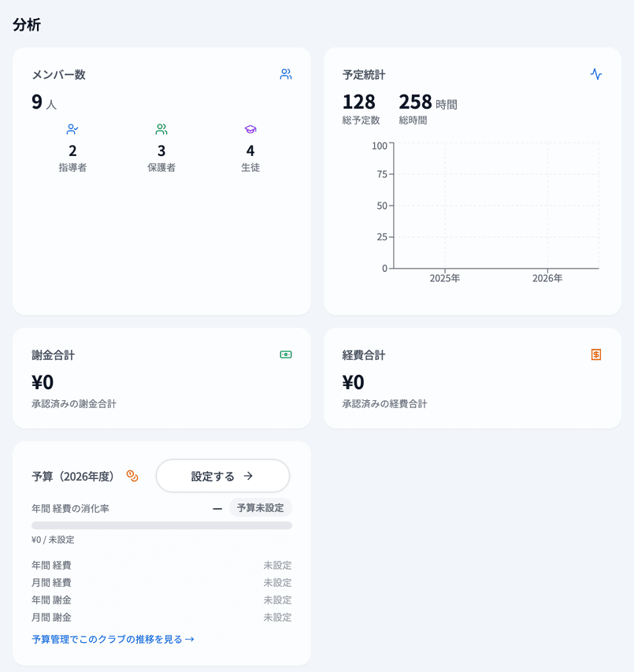Click 未設定 value in 年間 経費 row
634x672 pixels.
[277, 566]
